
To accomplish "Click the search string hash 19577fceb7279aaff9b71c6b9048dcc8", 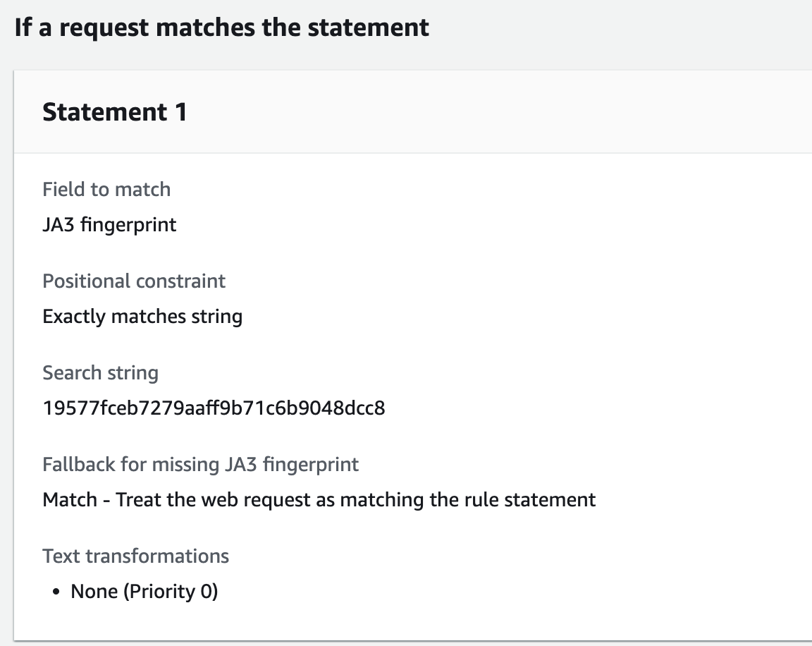I will coord(214,408).
